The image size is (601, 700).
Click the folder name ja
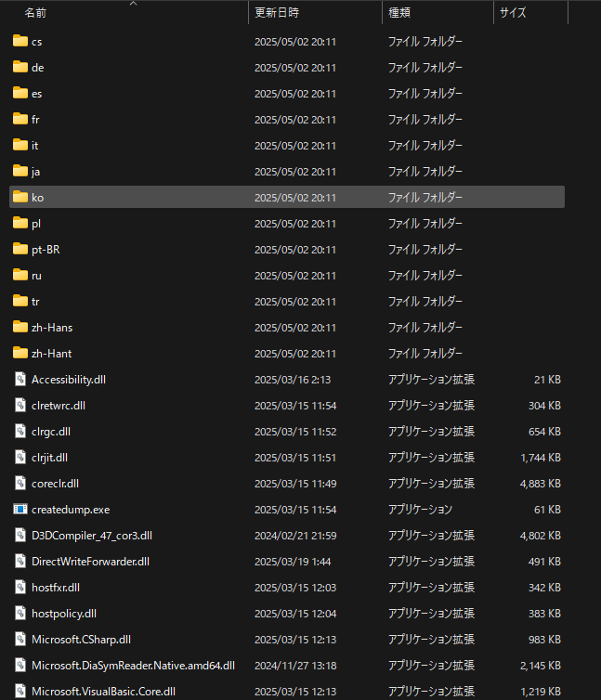[35, 172]
